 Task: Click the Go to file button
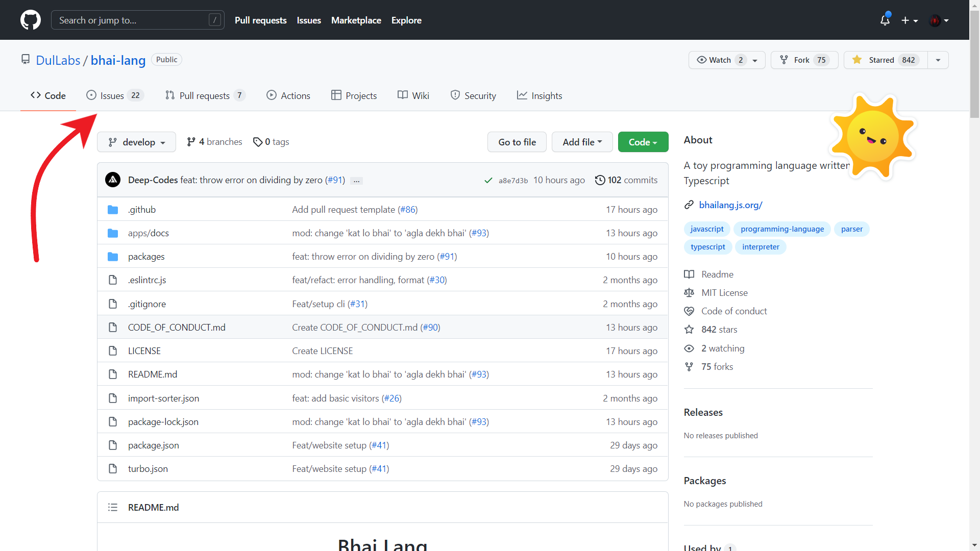pos(517,142)
